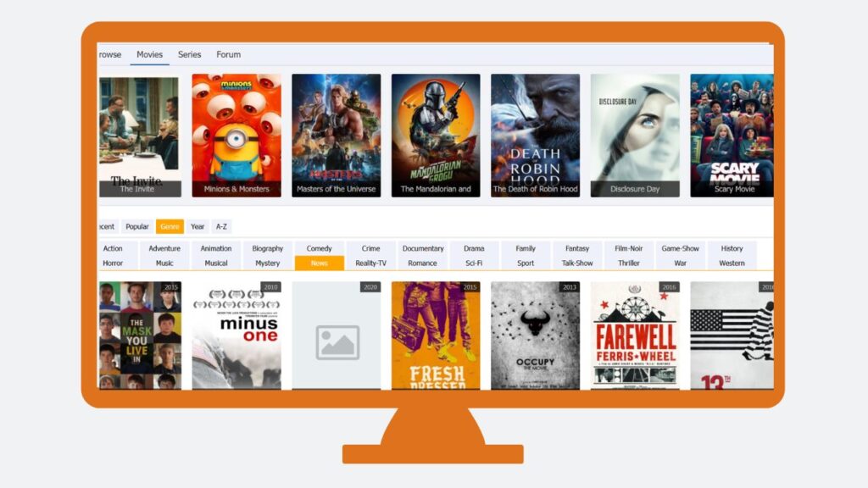Switch to the Series tab
This screenshot has width=868, height=488.
[x=189, y=55]
